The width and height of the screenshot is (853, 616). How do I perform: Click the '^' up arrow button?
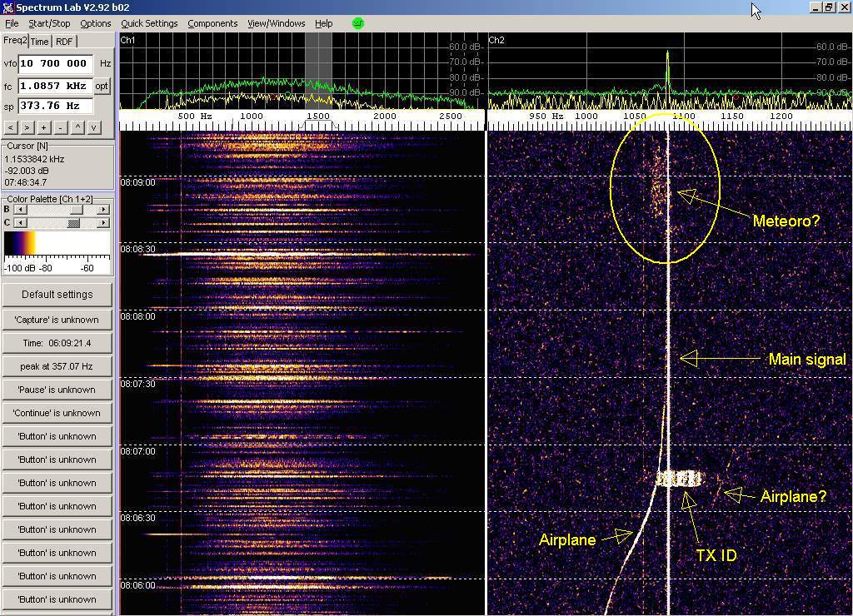(77, 127)
